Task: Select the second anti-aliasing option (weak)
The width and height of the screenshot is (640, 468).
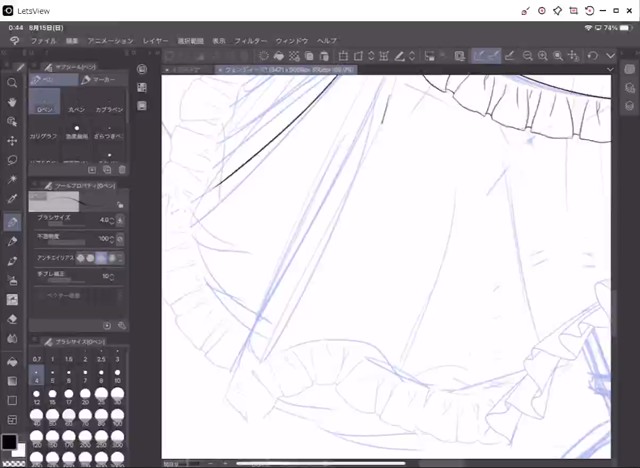Action: pos(90,258)
